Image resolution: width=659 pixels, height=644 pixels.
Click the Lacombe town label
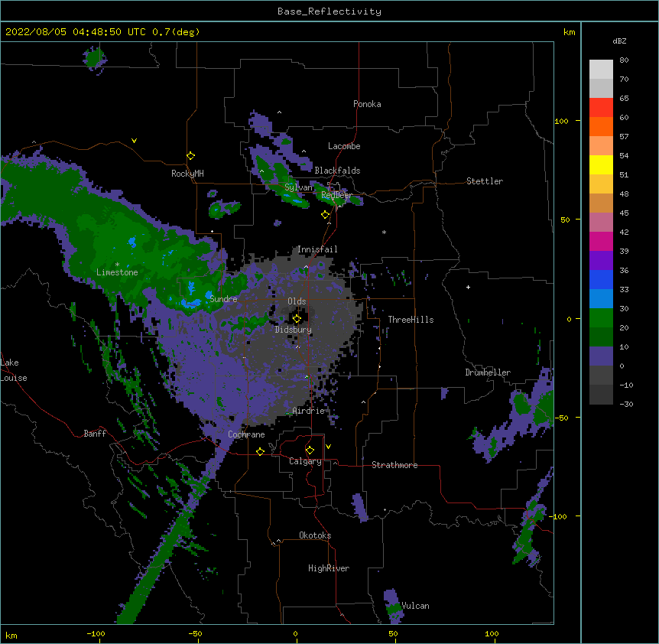click(344, 146)
